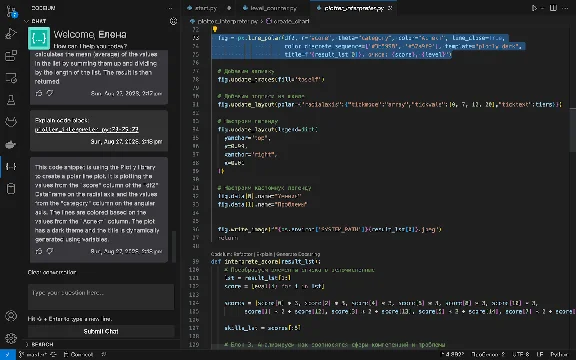Click the Explain code lens
The image size is (576, 360).
coord(264,254)
